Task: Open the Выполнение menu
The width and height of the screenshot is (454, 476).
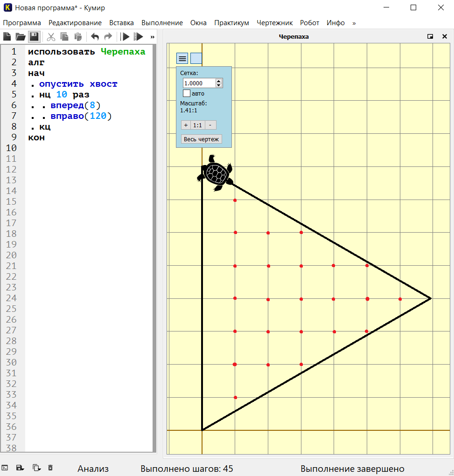Action: pos(162,23)
